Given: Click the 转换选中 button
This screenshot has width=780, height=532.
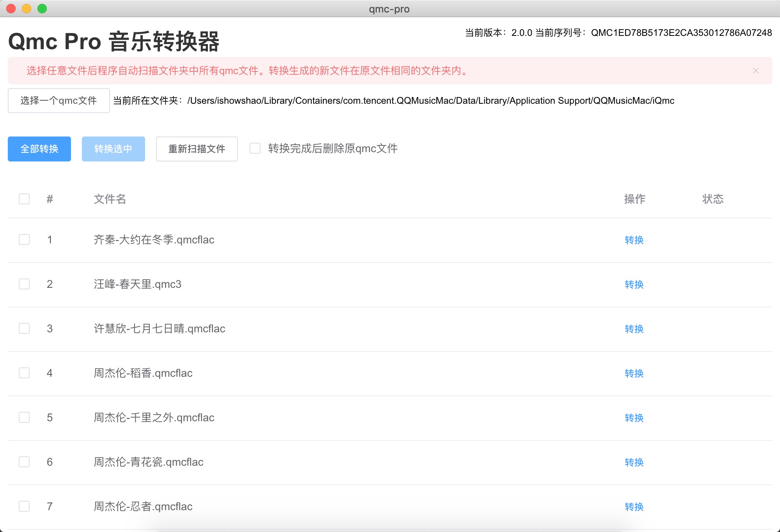Looking at the screenshot, I should tap(113, 149).
